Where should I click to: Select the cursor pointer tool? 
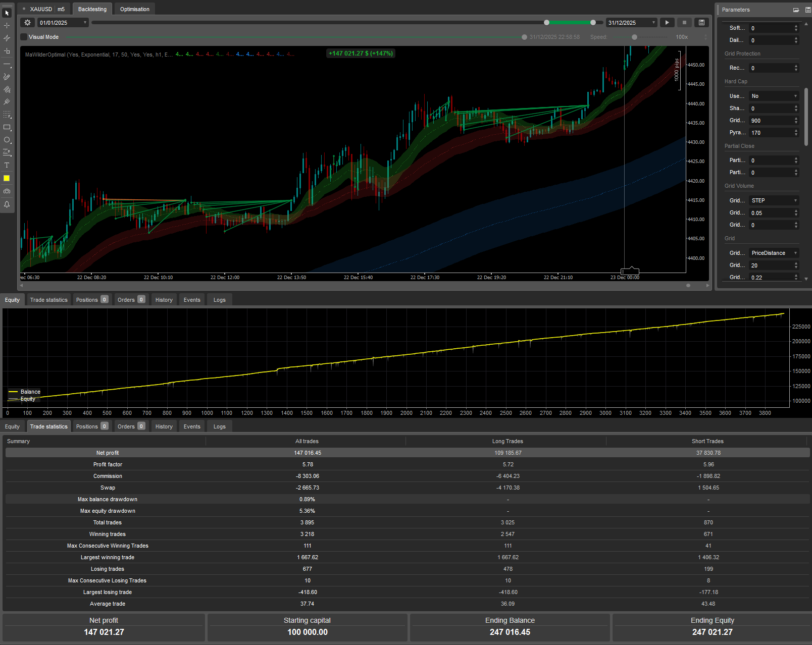pyautogui.click(x=7, y=13)
